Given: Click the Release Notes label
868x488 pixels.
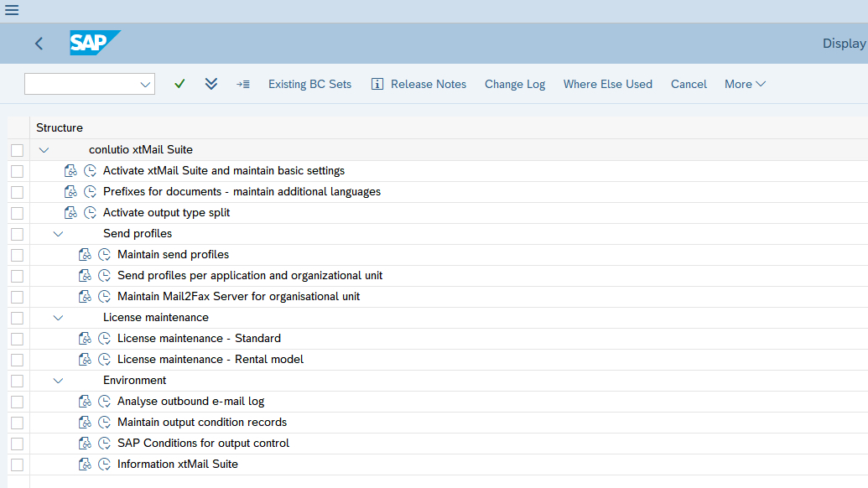Looking at the screenshot, I should coord(429,84).
